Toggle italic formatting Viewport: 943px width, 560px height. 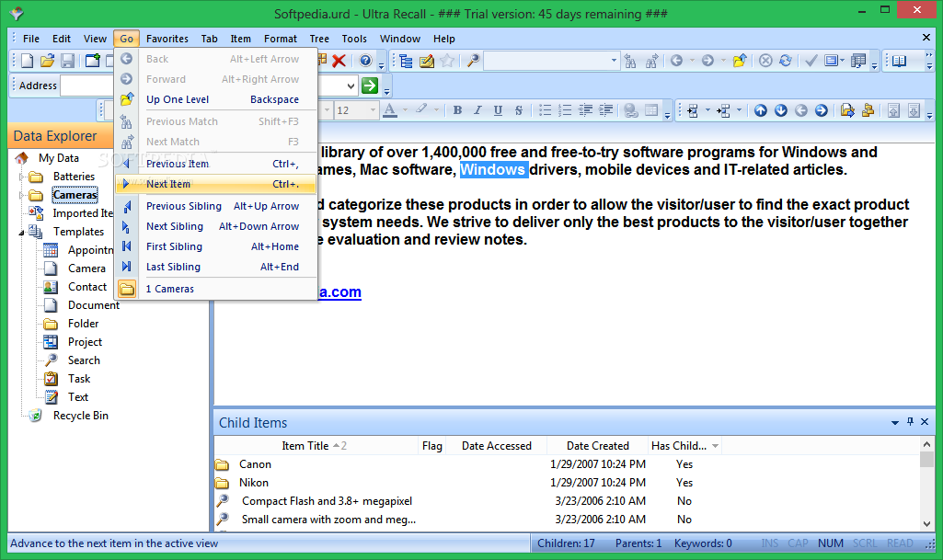(477, 110)
